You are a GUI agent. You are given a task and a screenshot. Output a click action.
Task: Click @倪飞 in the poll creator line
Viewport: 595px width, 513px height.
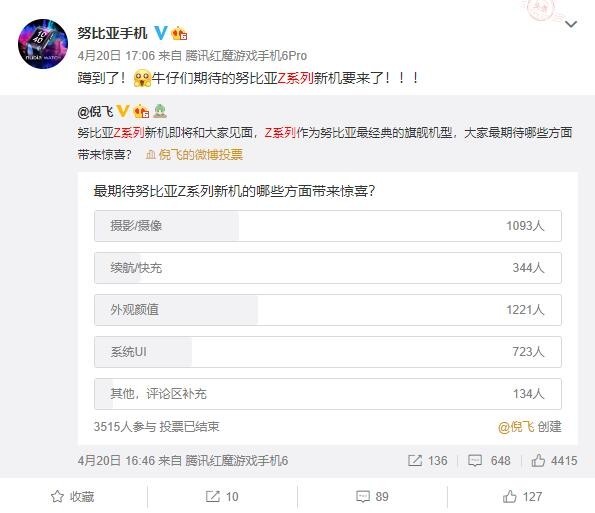point(516,427)
